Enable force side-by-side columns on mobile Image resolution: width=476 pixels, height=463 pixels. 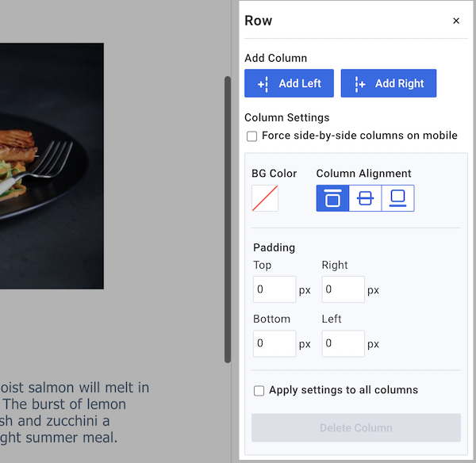coord(251,136)
